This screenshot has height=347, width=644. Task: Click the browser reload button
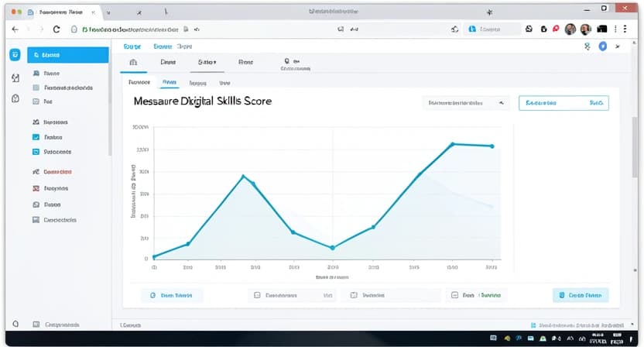(x=57, y=29)
